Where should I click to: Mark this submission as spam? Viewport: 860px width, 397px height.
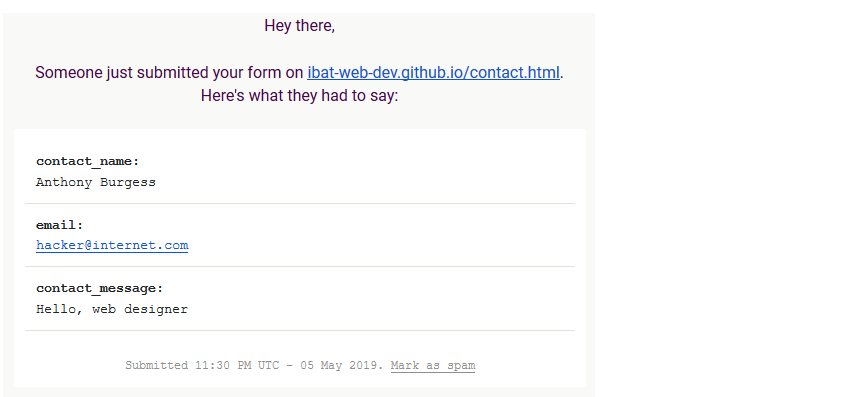pyautogui.click(x=433, y=365)
